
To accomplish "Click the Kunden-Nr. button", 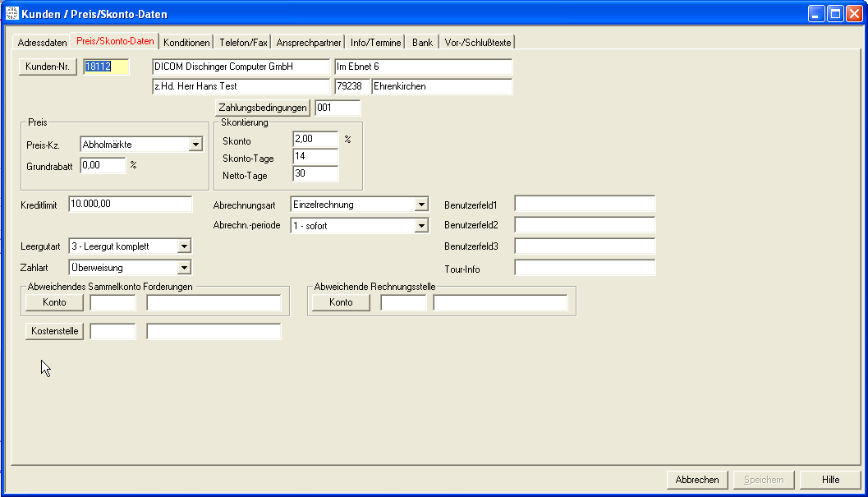I will pos(47,67).
